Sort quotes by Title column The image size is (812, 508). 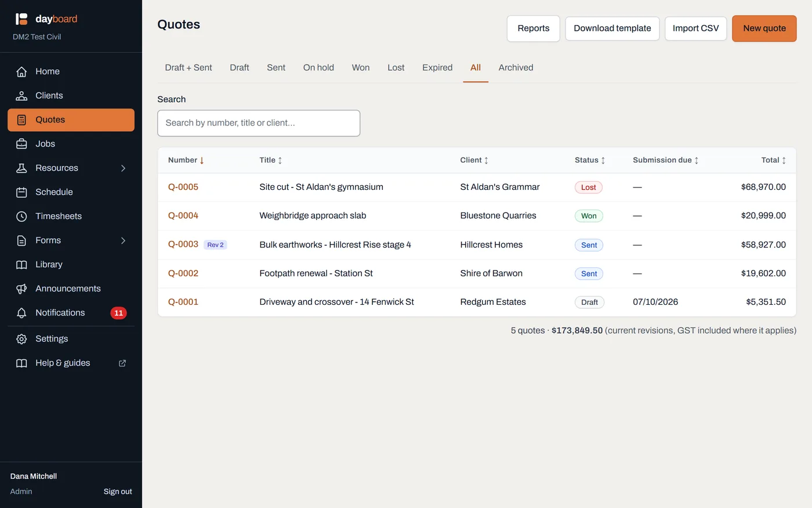tap(271, 160)
